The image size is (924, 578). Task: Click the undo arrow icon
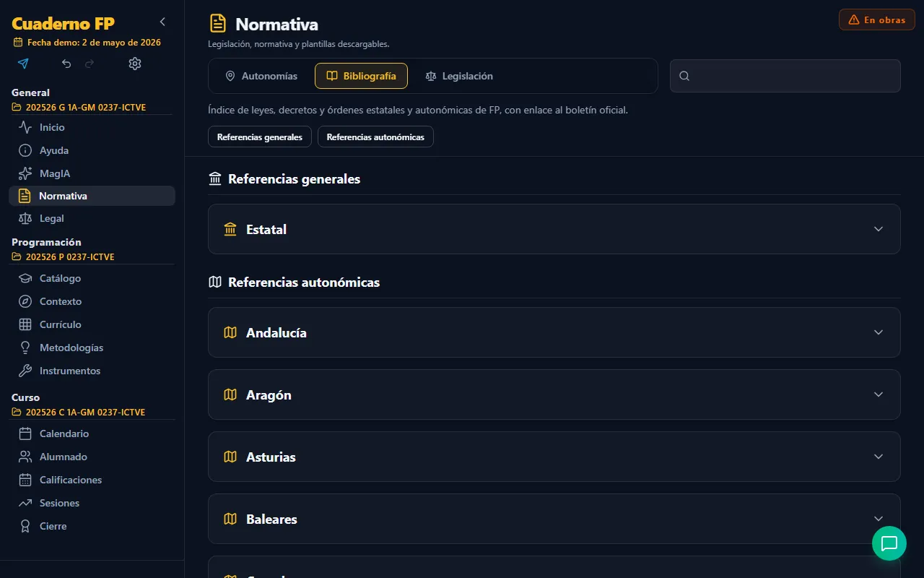pyautogui.click(x=66, y=64)
